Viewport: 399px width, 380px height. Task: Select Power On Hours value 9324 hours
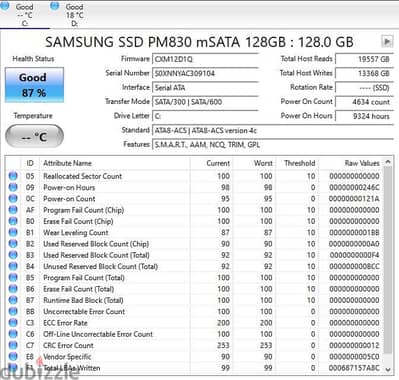click(x=364, y=116)
